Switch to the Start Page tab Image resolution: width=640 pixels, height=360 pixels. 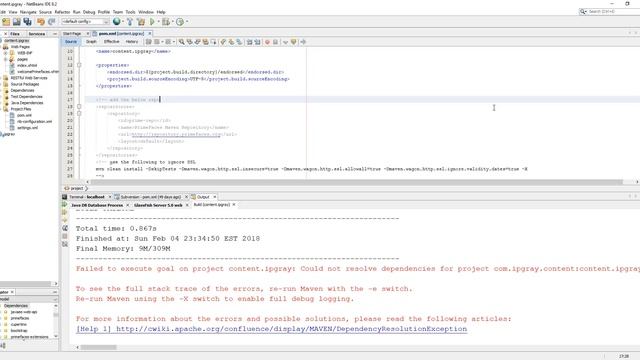tap(72, 33)
